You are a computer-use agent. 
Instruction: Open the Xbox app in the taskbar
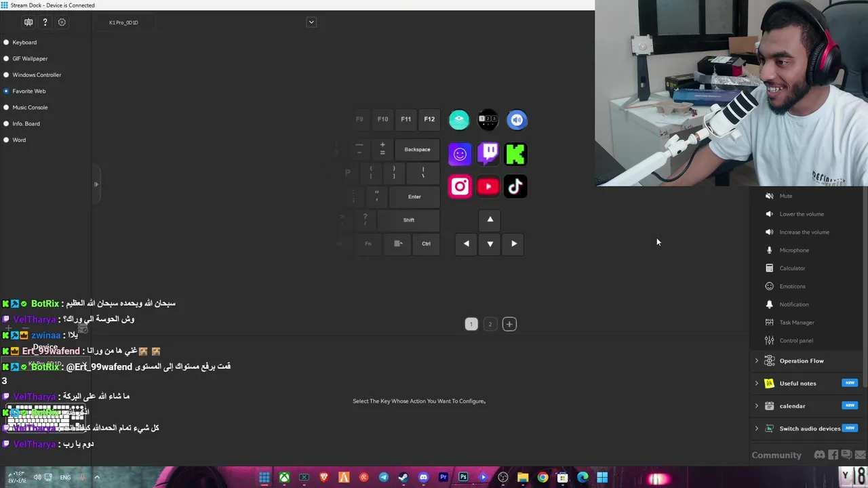(284, 477)
